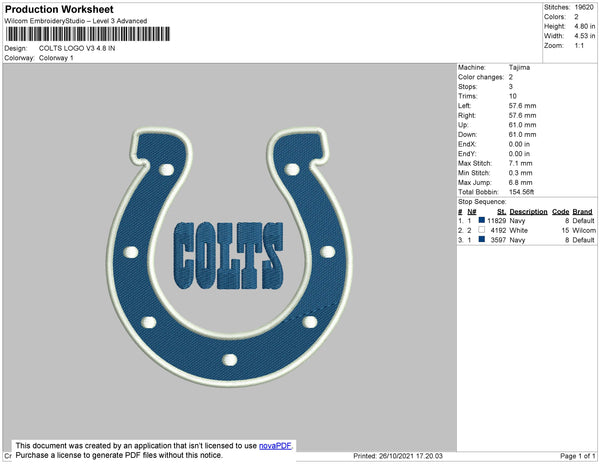
Task: Click the 'St.' column header
Action: [x=501, y=212]
